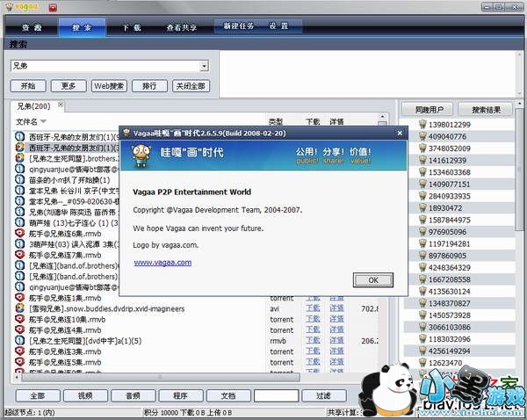
Task: Click the 排行 button
Action: point(149,86)
